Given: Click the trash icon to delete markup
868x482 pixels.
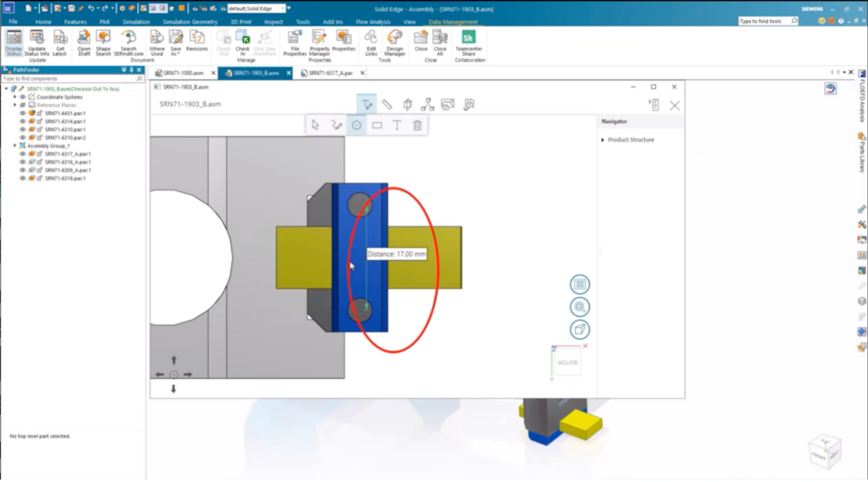Looking at the screenshot, I should 417,125.
